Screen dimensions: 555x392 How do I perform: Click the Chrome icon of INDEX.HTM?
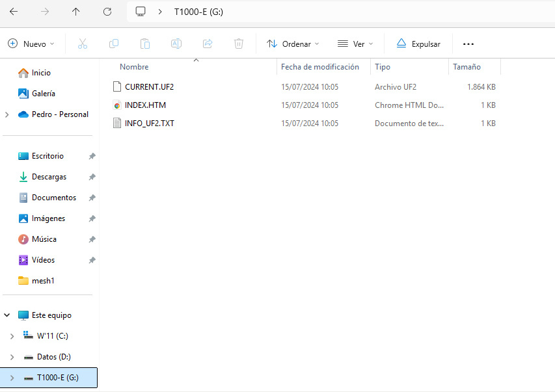click(x=117, y=105)
